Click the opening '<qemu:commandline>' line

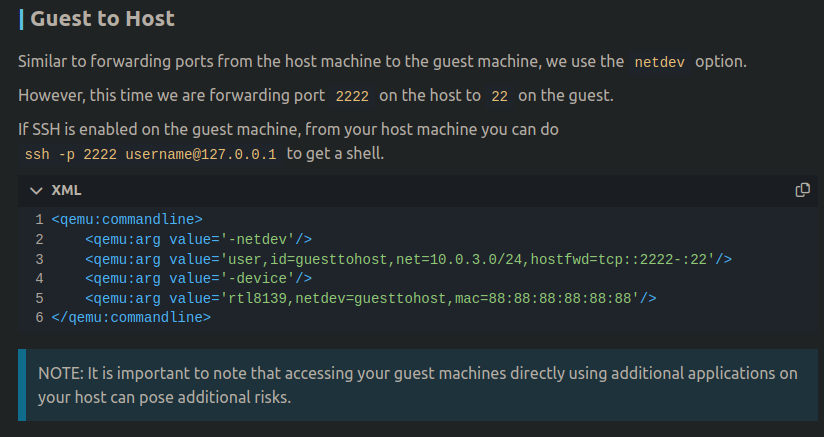127,220
